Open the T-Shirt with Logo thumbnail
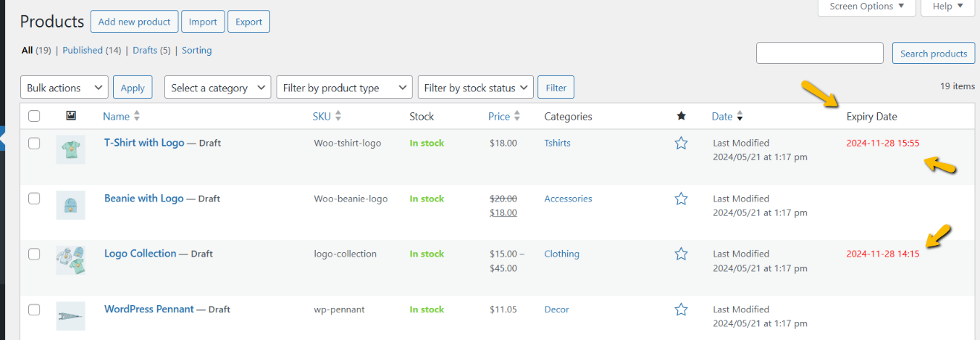This screenshot has height=340, width=980. (71, 149)
